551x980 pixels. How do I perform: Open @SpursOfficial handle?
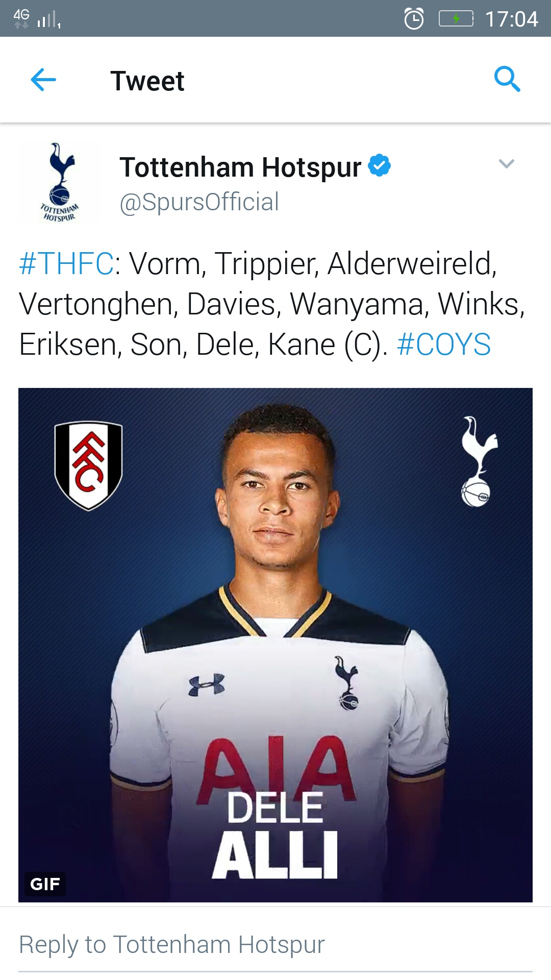(199, 202)
